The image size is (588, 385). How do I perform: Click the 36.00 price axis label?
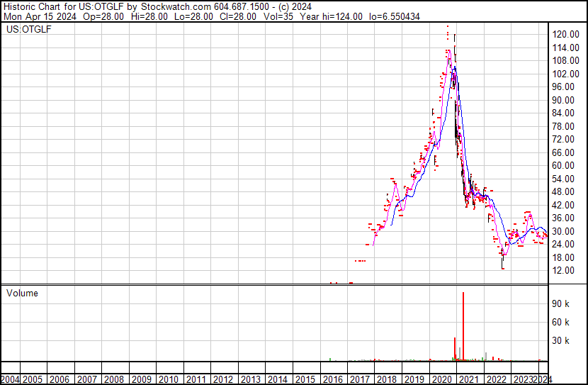563,218
